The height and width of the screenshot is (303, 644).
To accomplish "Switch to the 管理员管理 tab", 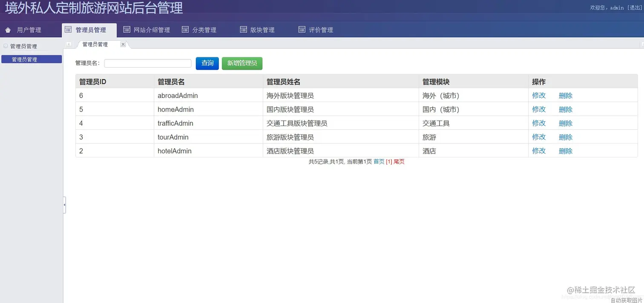I will click(x=95, y=44).
